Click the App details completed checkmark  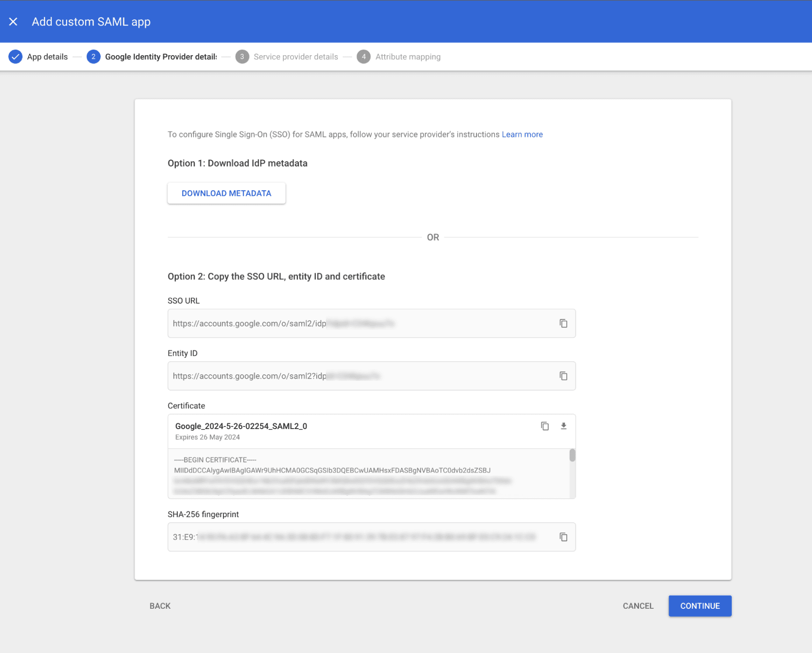click(15, 57)
